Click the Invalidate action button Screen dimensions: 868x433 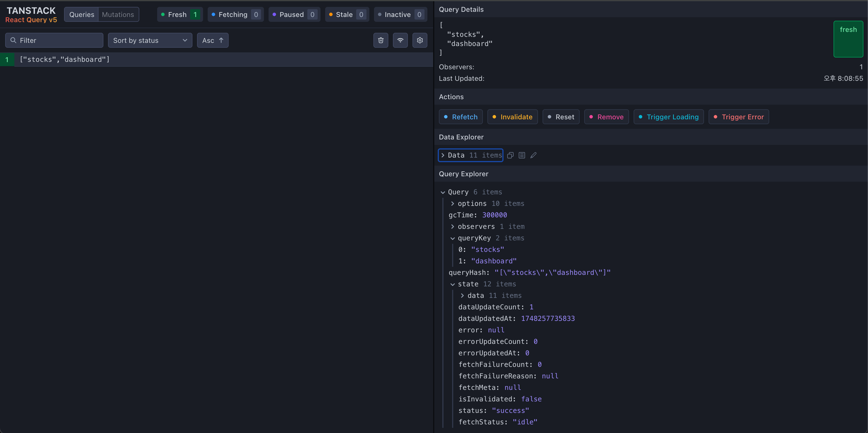(x=512, y=117)
